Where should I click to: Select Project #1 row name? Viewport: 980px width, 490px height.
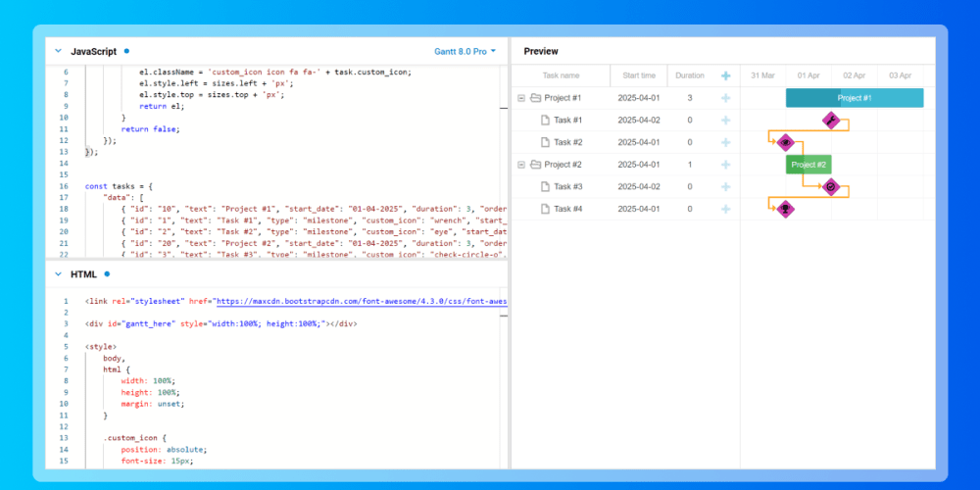pyautogui.click(x=563, y=98)
